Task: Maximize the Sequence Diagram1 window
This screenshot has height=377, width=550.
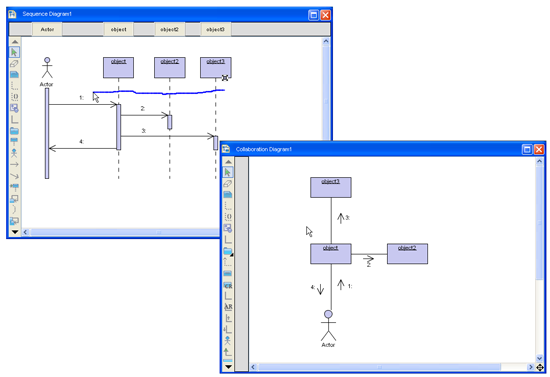Action: 314,15
